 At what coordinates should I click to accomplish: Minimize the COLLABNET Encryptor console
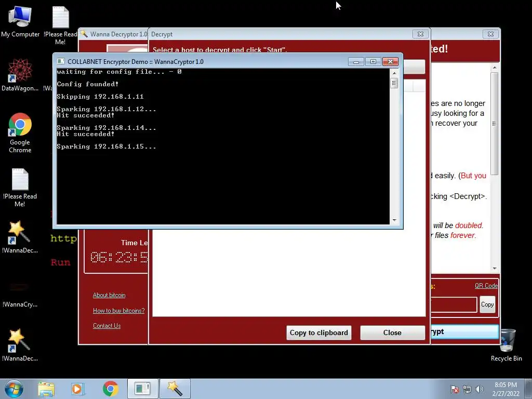(x=356, y=61)
